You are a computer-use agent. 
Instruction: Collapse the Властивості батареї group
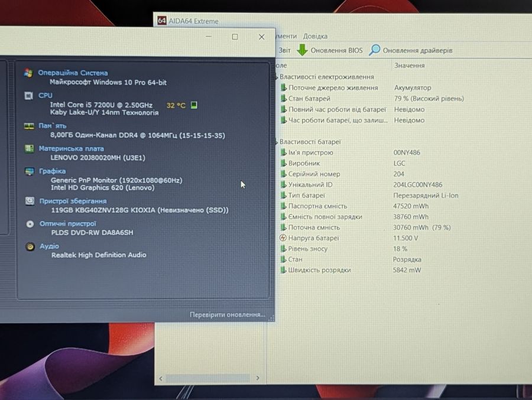click(276, 142)
